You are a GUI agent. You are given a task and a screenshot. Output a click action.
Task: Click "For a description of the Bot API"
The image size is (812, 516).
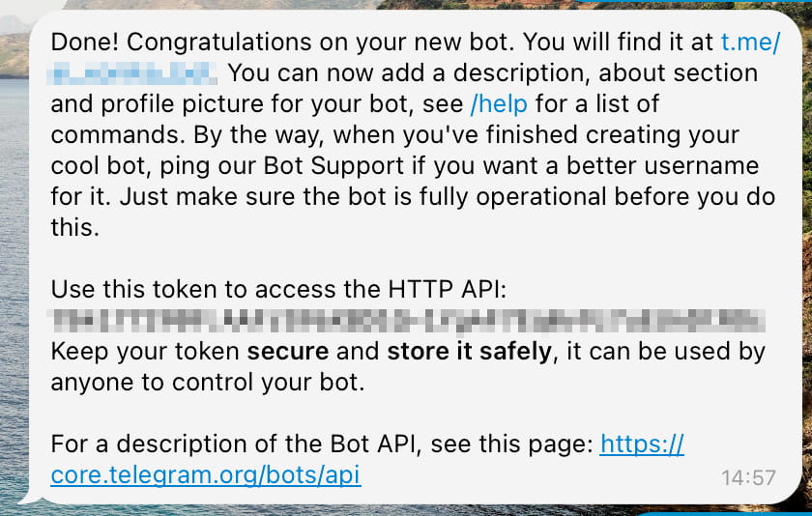point(237,444)
